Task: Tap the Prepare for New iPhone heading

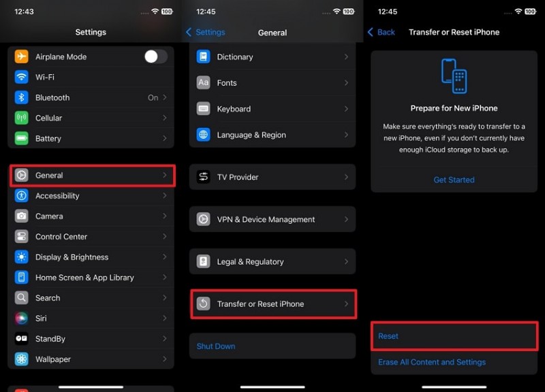Action: click(x=454, y=108)
